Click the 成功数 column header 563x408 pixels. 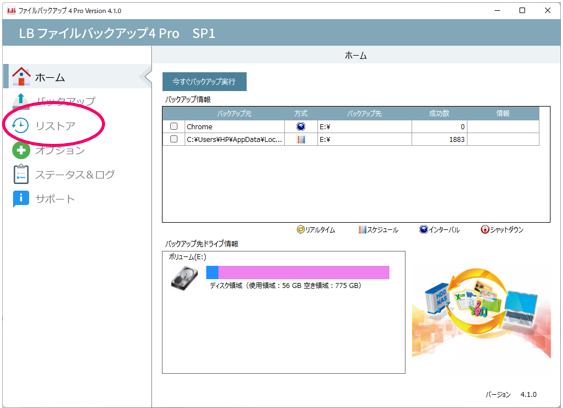(x=439, y=113)
